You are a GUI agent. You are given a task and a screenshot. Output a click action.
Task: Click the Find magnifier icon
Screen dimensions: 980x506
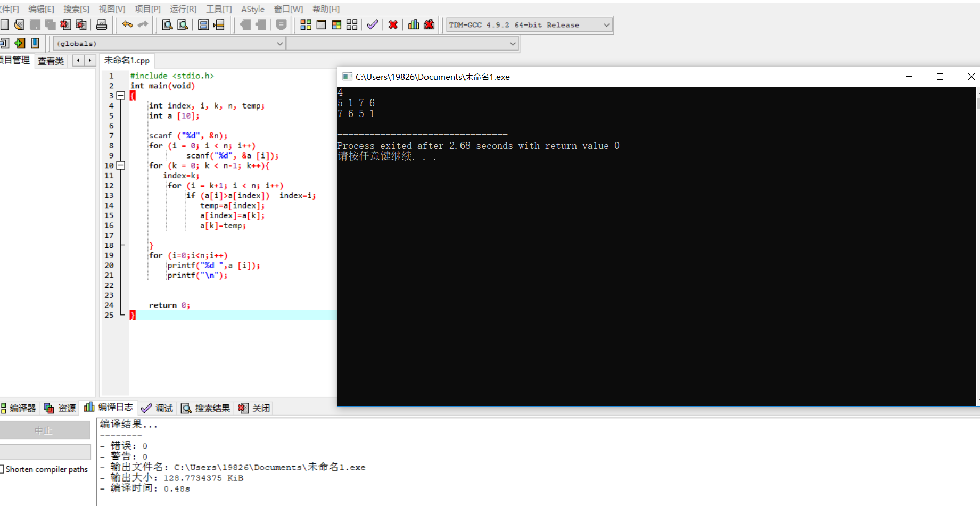(167, 24)
